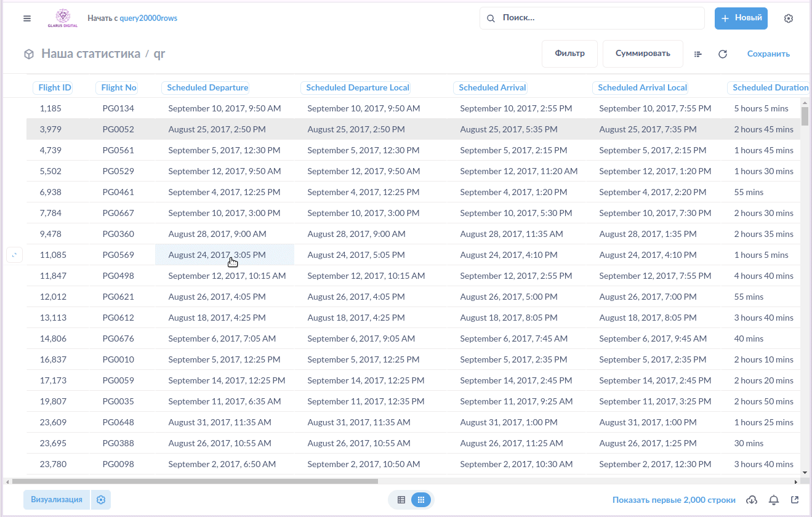Click the Суммировать button

coord(643,54)
